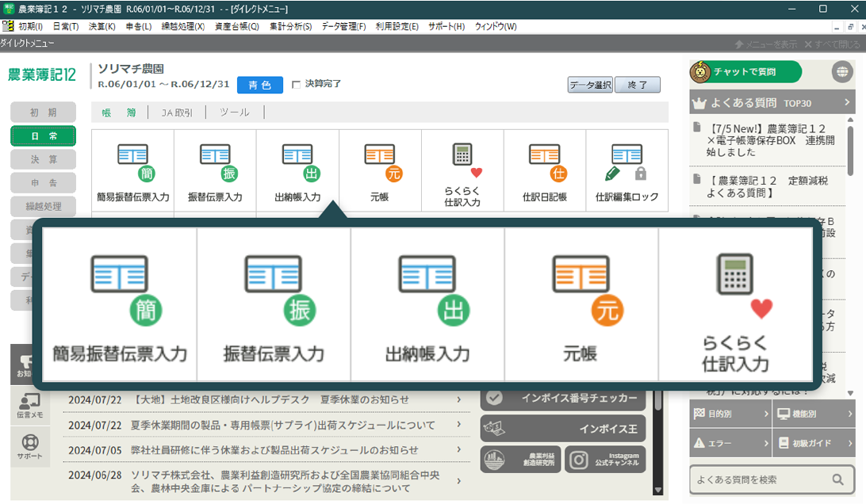Screen dimensions: 866x504
Task: Open the サポート lifebuoy sidebar icon
Action: [x=30, y=447]
